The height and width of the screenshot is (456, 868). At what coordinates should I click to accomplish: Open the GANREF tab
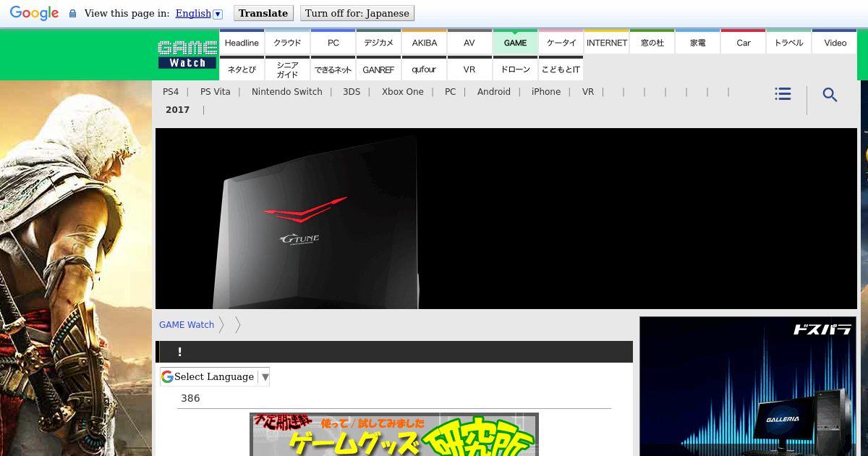[378, 69]
